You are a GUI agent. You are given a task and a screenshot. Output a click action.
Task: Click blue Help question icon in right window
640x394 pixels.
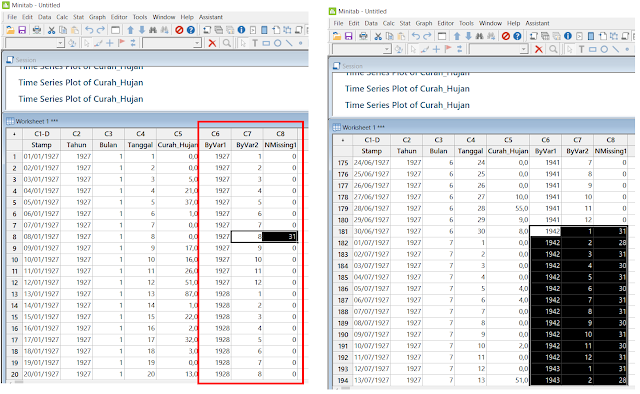tap(517, 36)
